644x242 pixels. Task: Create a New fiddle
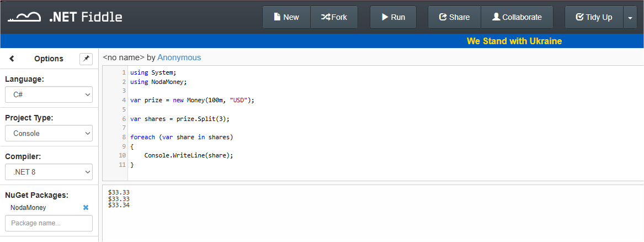coord(286,17)
